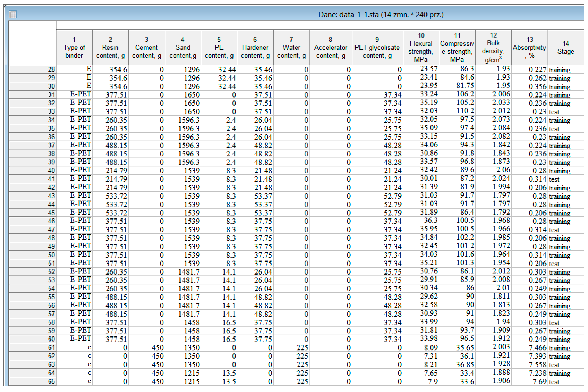The width and height of the screenshot is (588, 392).
Task: Select the Sand content column header
Action: [183, 47]
